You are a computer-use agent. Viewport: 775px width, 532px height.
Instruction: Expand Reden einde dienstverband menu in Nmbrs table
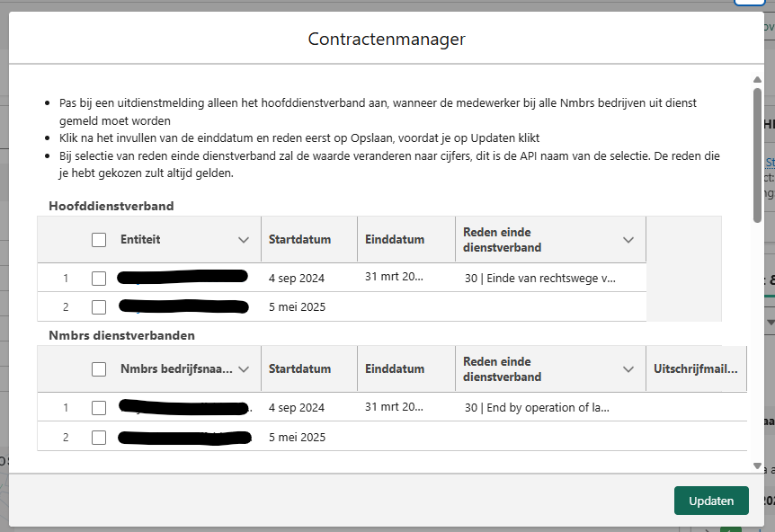[628, 369]
